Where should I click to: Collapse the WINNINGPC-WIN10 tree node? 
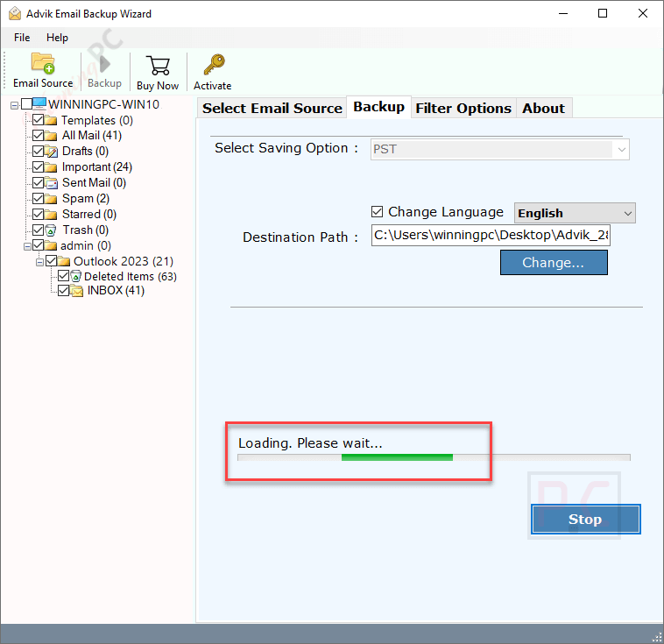(14, 105)
